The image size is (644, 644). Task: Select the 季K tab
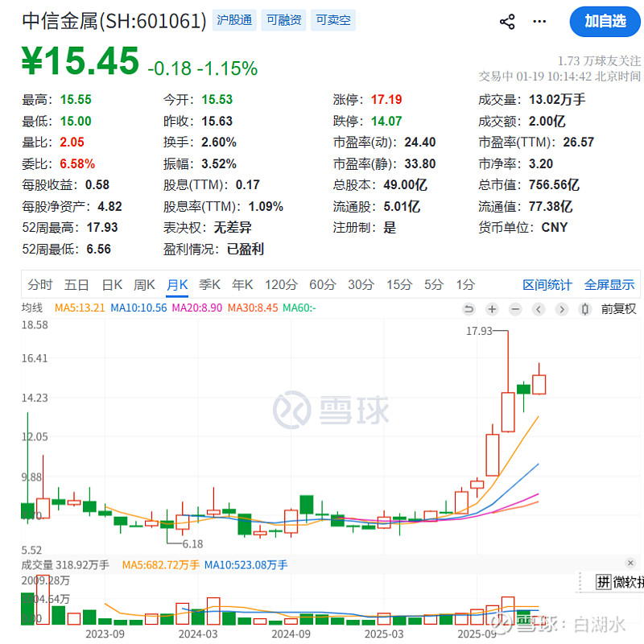coord(209,284)
